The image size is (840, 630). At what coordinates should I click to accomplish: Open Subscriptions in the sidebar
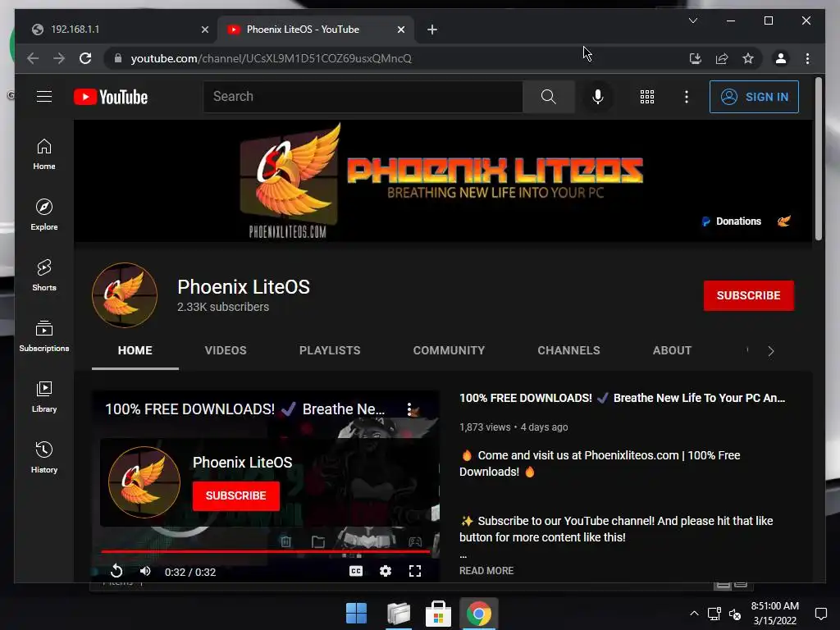point(44,336)
